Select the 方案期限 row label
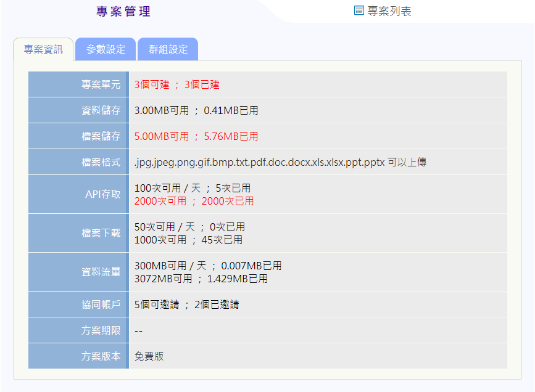Screen dimensions: 535x392 (x=101, y=330)
